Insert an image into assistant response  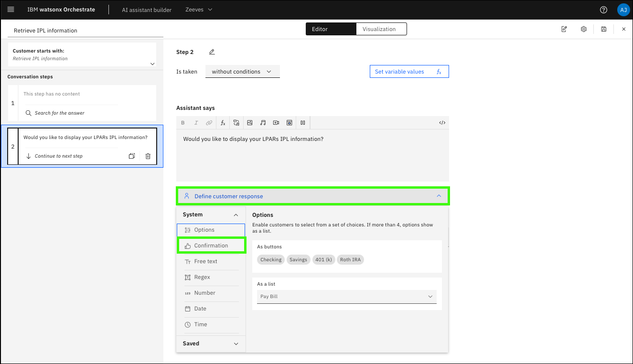coord(249,123)
